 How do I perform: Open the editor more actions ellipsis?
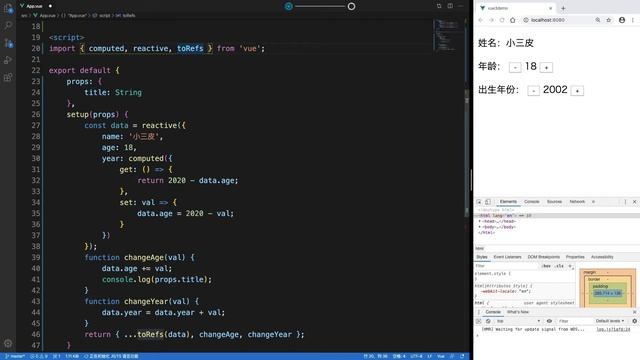(461, 6)
